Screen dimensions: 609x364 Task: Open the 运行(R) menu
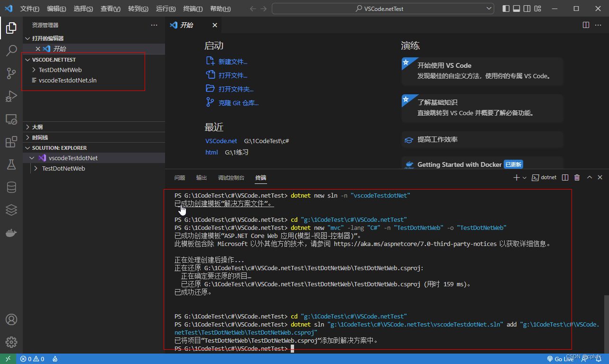pyautogui.click(x=166, y=9)
